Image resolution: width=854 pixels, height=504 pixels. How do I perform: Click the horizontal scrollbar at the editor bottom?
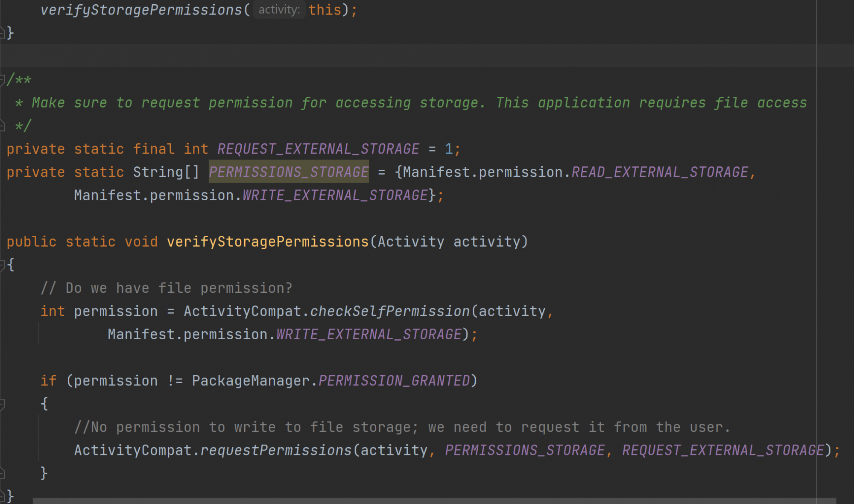[x=434, y=501]
